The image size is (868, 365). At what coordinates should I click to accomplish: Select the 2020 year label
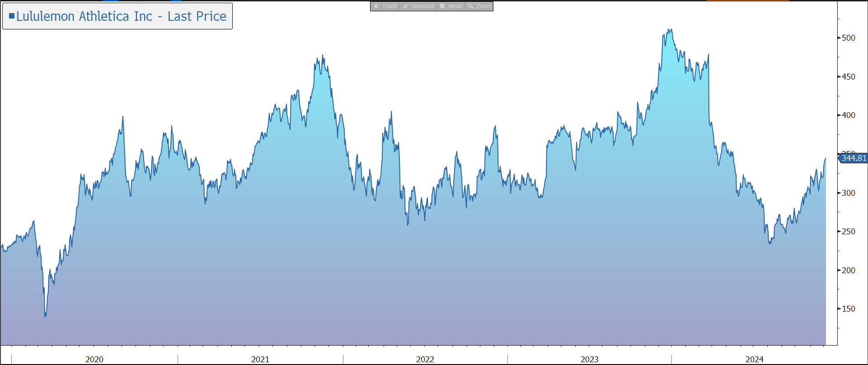[x=94, y=360]
